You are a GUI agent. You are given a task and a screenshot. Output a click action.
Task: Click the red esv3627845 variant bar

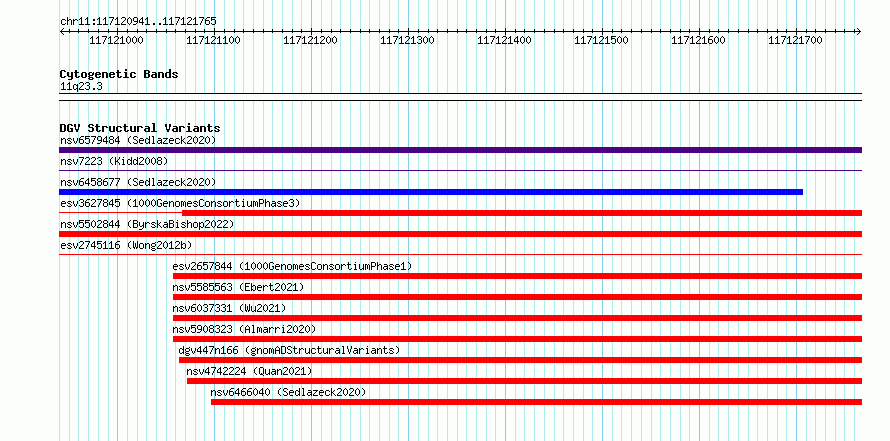[x=522, y=213]
